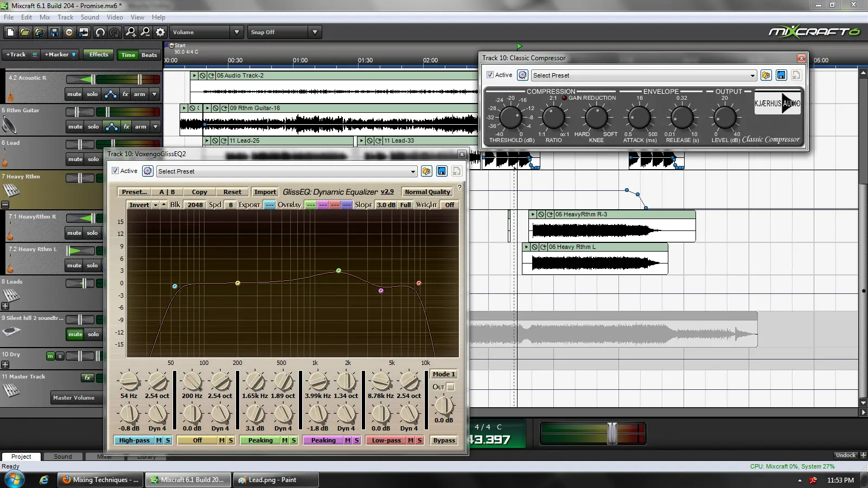The width and height of the screenshot is (868, 488).
Task: Open the Video menu
Action: pos(114,17)
